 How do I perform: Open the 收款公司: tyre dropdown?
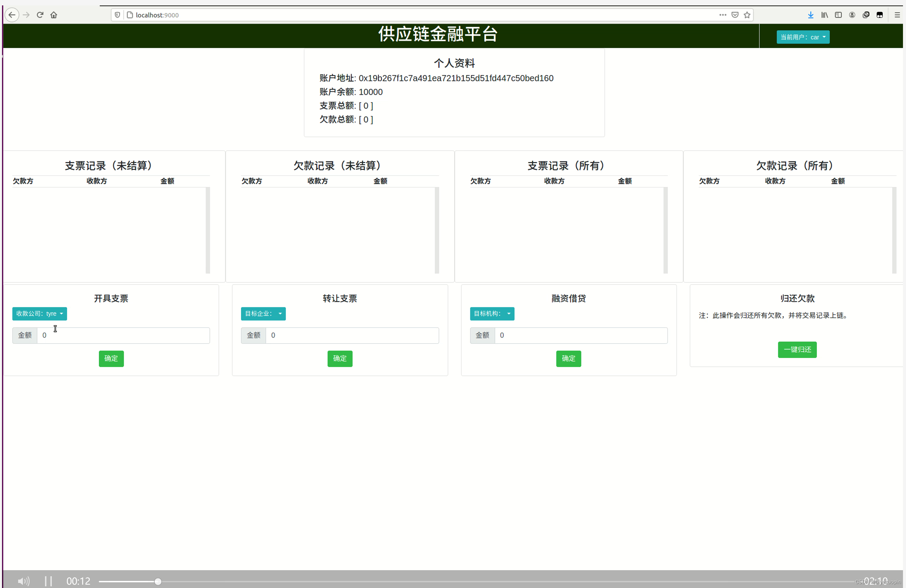coord(39,314)
